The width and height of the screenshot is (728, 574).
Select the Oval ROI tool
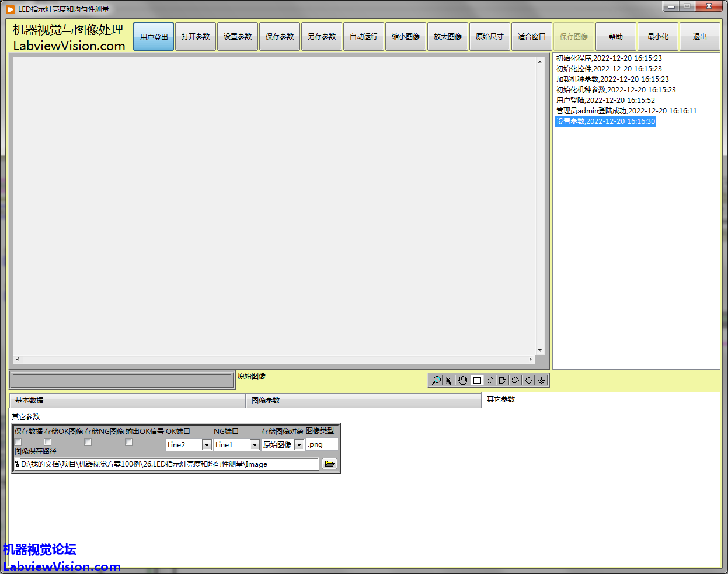pyautogui.click(x=528, y=380)
